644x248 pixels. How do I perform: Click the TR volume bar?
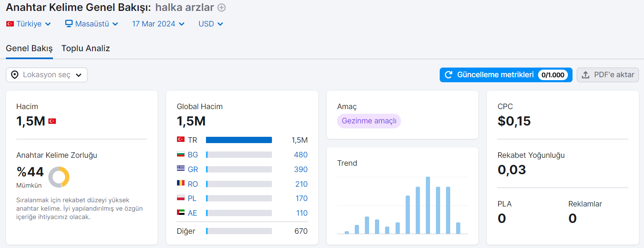[239, 140]
